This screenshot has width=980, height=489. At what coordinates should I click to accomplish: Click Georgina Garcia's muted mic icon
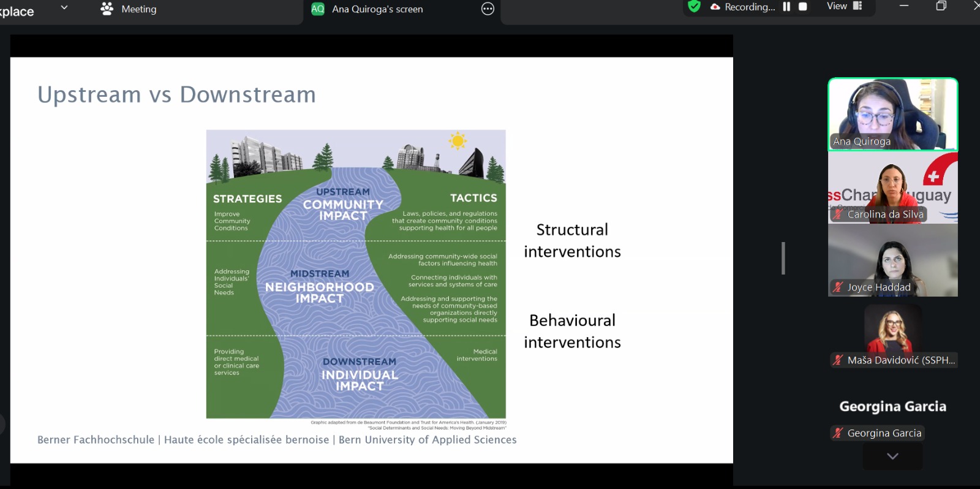(x=838, y=433)
